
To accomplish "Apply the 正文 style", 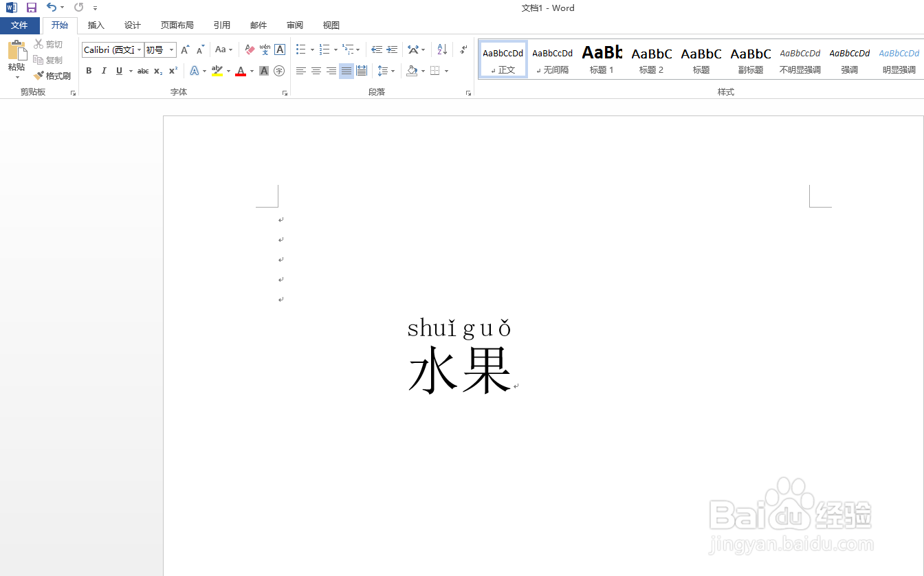I will (x=503, y=59).
